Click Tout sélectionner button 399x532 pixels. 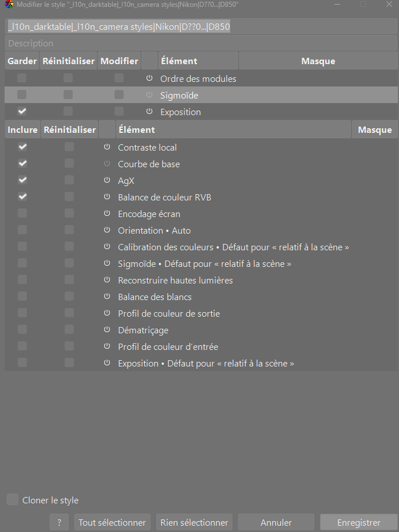(x=112, y=522)
